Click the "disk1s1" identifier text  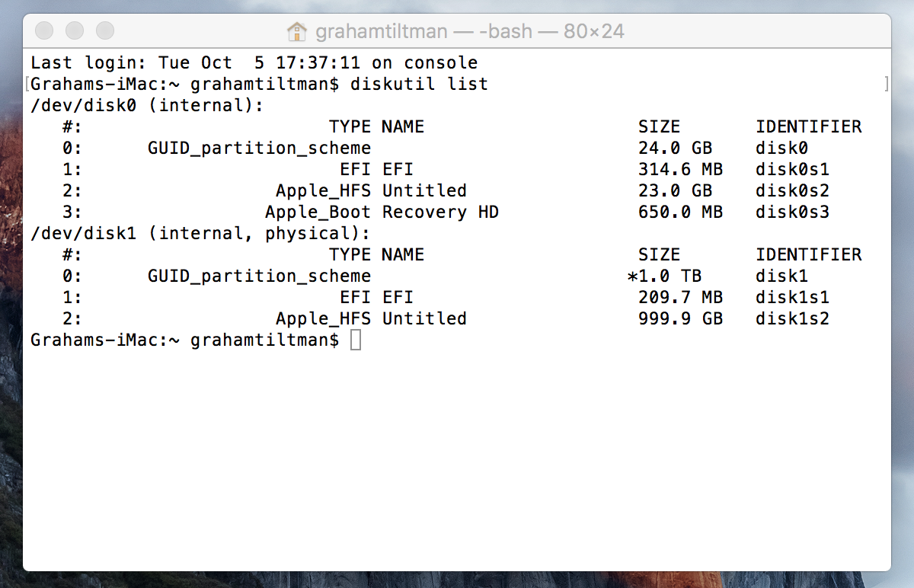(792, 297)
